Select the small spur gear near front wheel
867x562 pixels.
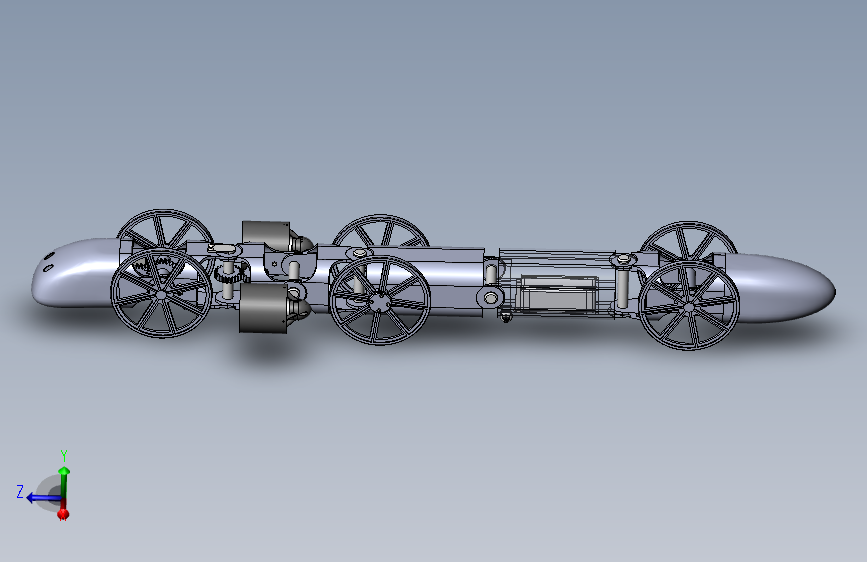point(227,273)
